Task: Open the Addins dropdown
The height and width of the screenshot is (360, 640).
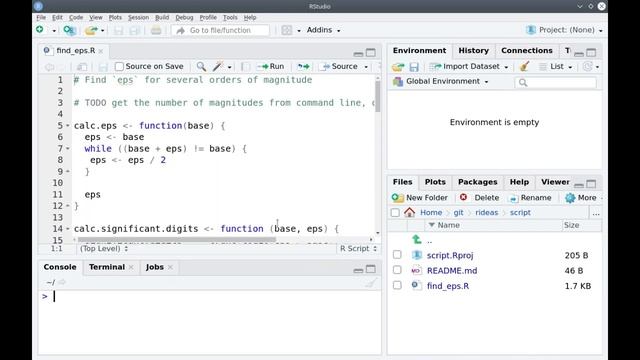Action: pyautogui.click(x=323, y=30)
